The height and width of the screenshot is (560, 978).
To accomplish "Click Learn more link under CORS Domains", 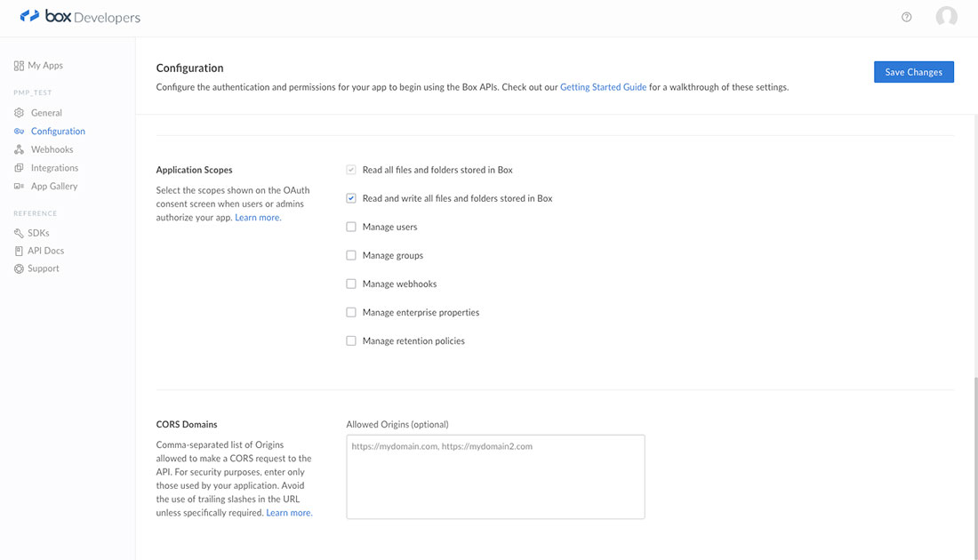I will (289, 513).
